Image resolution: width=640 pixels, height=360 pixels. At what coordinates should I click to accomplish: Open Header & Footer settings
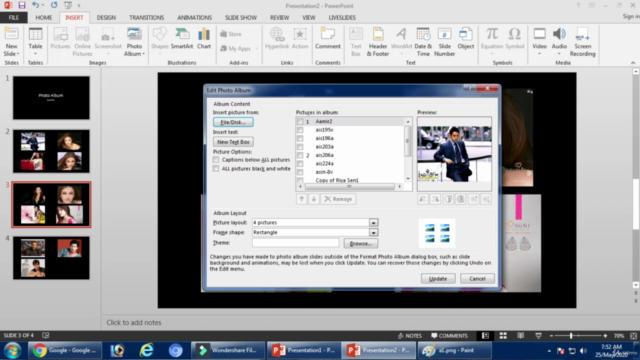(x=378, y=42)
